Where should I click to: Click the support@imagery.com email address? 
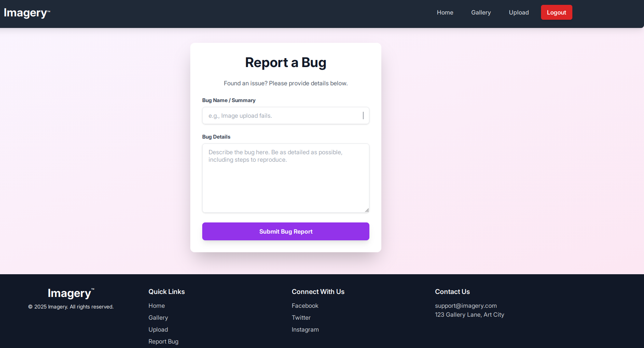tap(466, 306)
